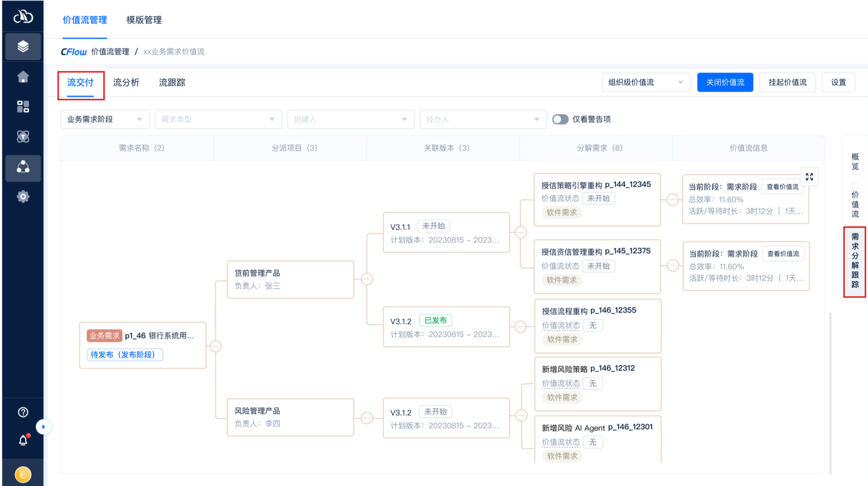The width and height of the screenshot is (868, 486).
Task: Open the notification bell icon
Action: (x=23, y=440)
